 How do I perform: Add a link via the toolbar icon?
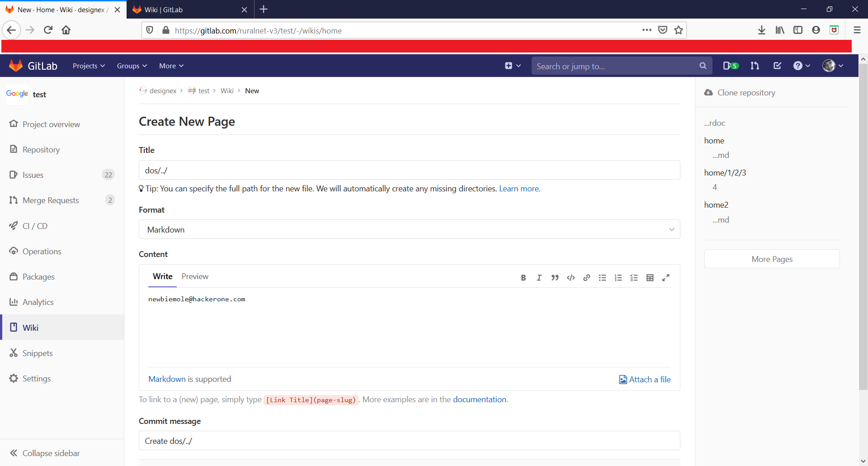(586, 278)
